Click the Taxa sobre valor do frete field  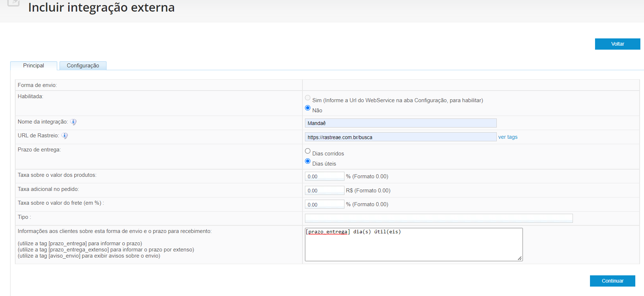pyautogui.click(x=324, y=204)
